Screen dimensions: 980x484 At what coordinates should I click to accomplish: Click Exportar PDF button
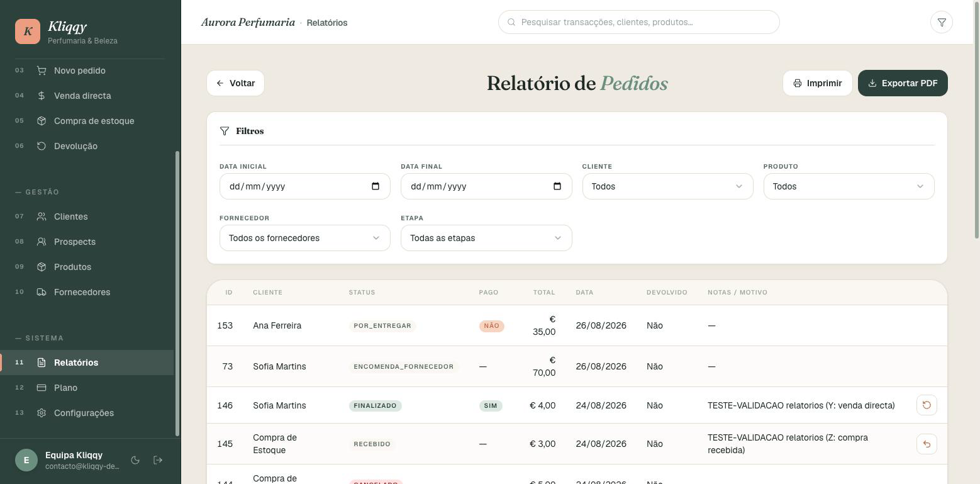[903, 83]
